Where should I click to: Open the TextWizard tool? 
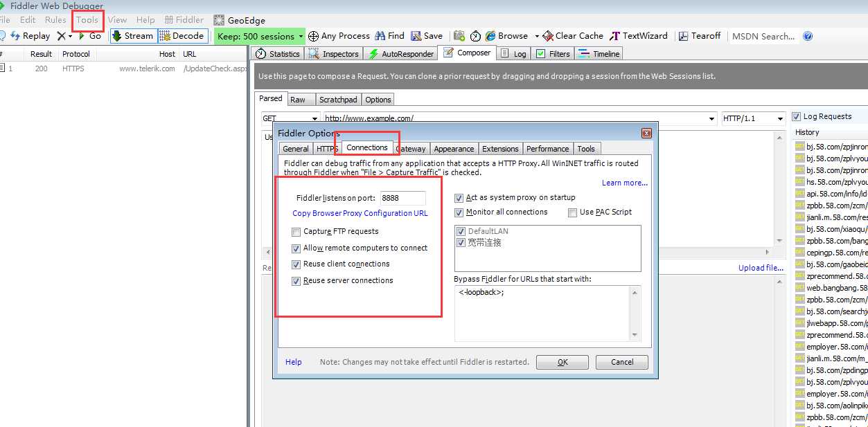pos(639,36)
